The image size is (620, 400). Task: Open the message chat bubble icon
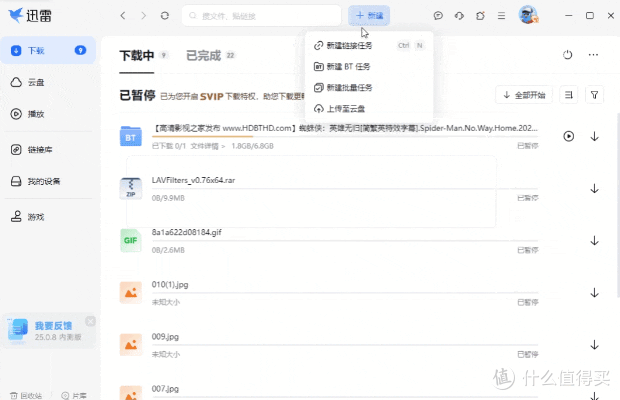438,15
